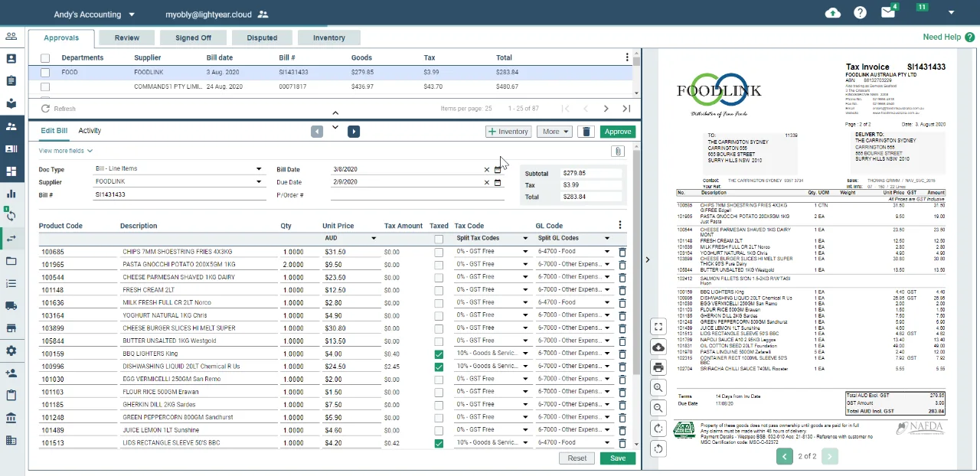The height and width of the screenshot is (476, 980).
Task: Open the Andy's Accounting company dropdown
Action: 94,14
